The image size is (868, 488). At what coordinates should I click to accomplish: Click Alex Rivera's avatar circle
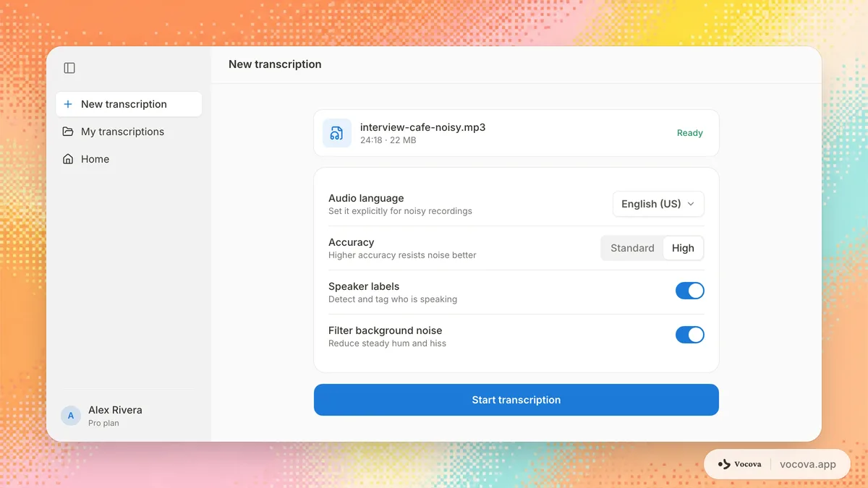pyautogui.click(x=71, y=416)
